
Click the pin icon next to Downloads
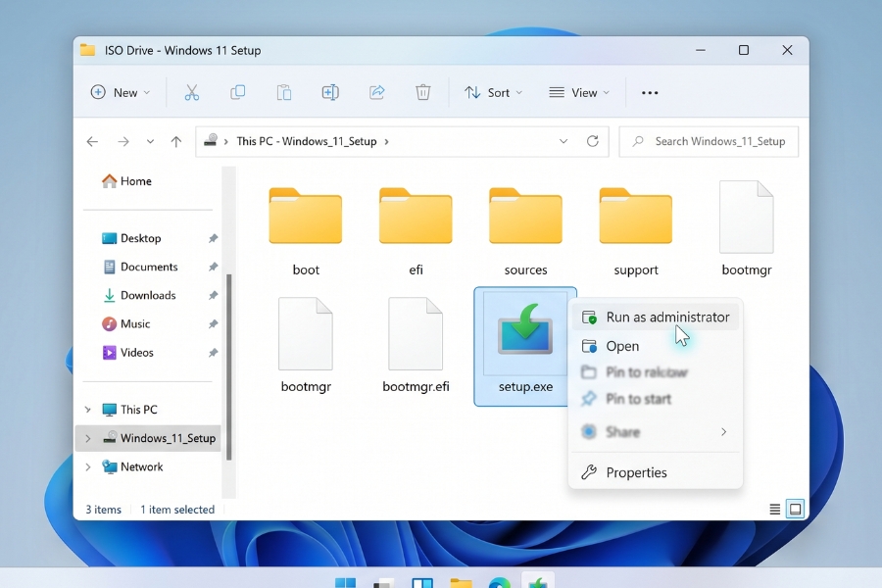tap(213, 295)
